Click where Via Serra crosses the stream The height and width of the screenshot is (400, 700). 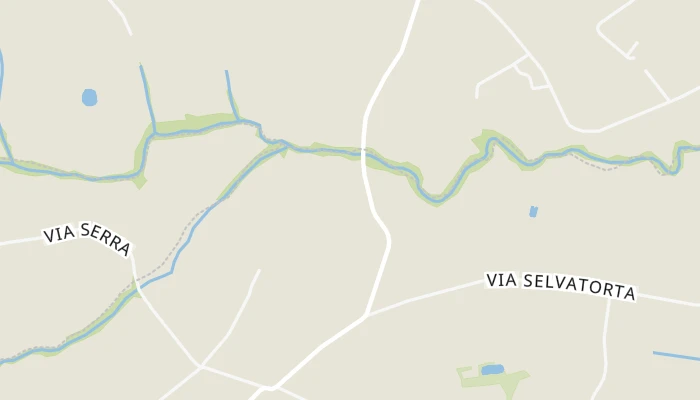(137, 286)
